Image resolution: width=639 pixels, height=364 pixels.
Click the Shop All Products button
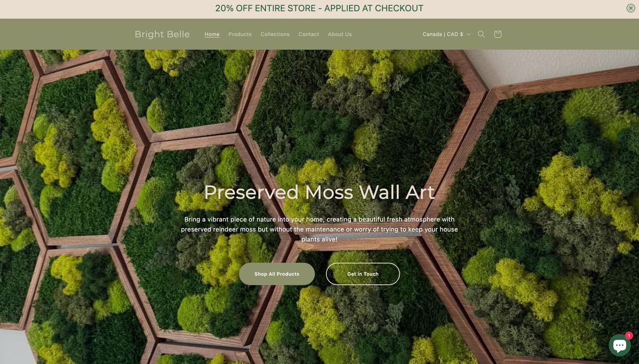[x=277, y=274]
